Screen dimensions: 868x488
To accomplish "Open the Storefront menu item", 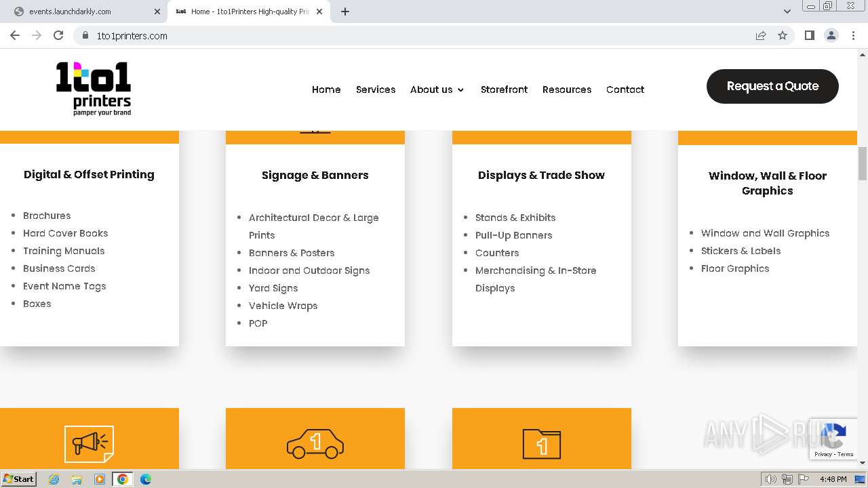I will [x=504, y=89].
